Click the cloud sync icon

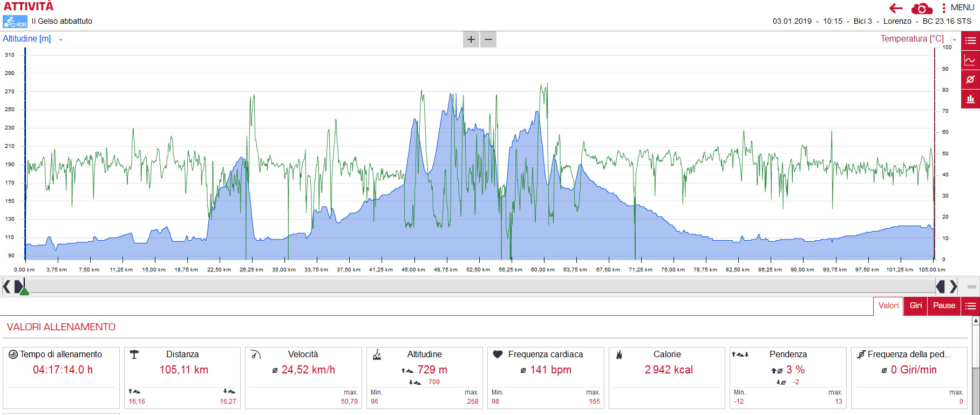tap(922, 8)
